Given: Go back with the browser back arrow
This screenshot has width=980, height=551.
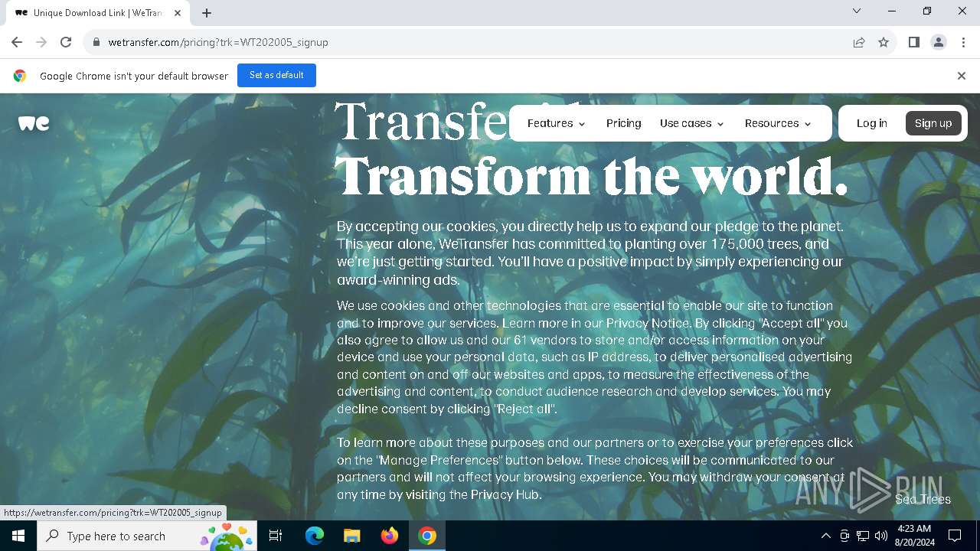Looking at the screenshot, I should pyautogui.click(x=17, y=42).
